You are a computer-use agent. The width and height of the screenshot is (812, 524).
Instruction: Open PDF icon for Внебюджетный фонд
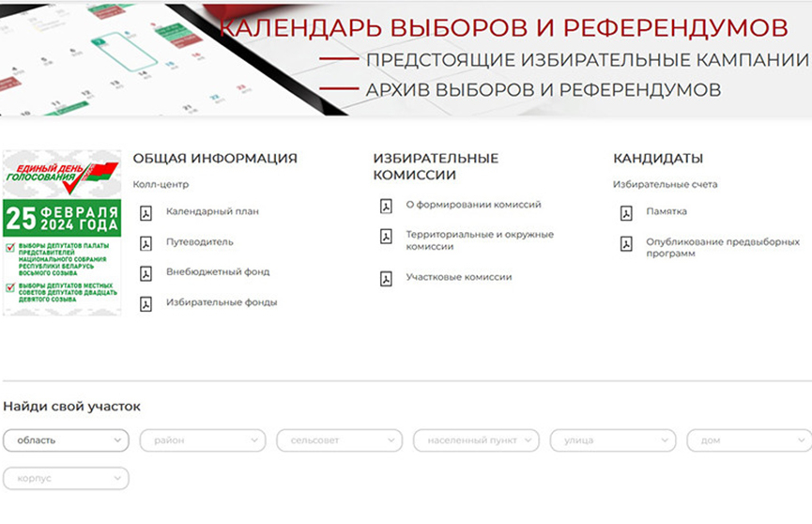coord(146,273)
